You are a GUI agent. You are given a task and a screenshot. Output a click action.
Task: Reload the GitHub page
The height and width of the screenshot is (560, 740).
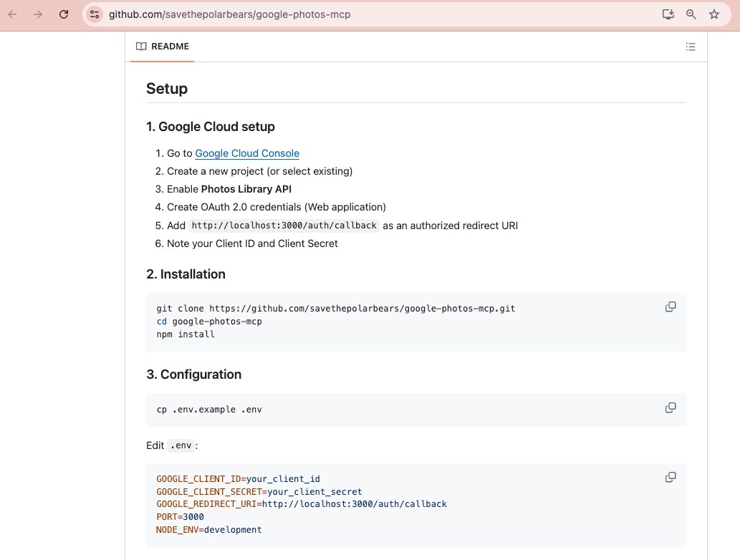point(64,14)
